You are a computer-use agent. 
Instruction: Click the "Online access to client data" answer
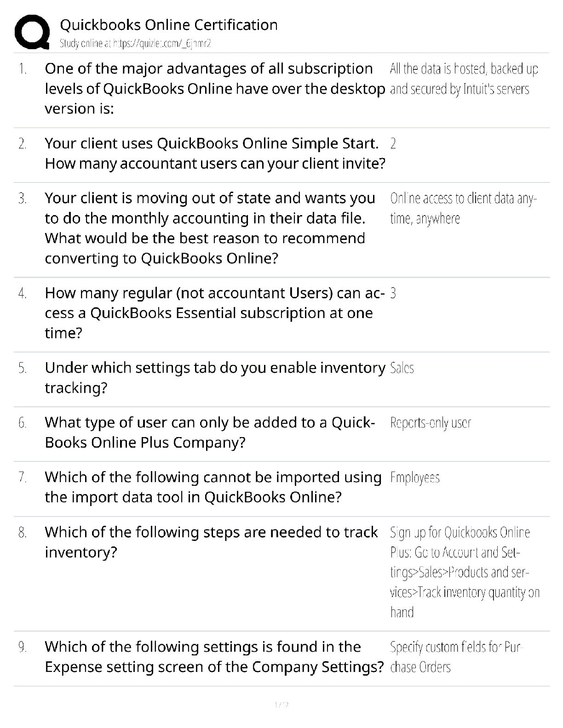pos(463,208)
